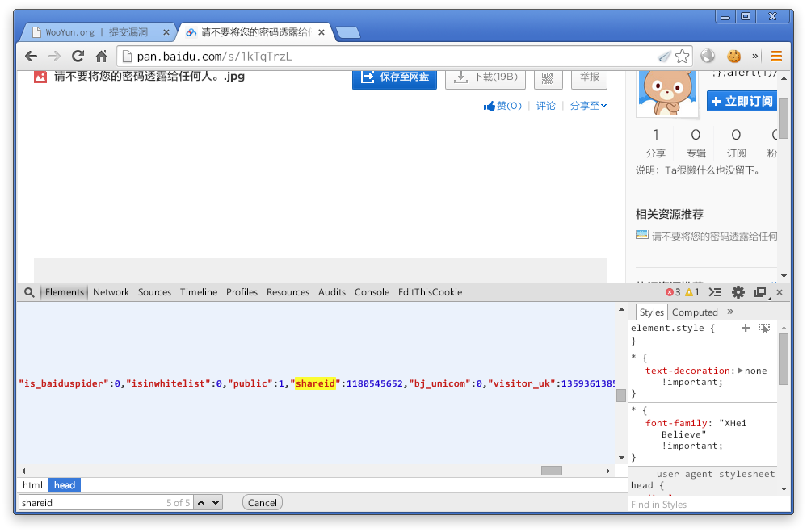Select the Styles sidebar tab

pyautogui.click(x=652, y=312)
